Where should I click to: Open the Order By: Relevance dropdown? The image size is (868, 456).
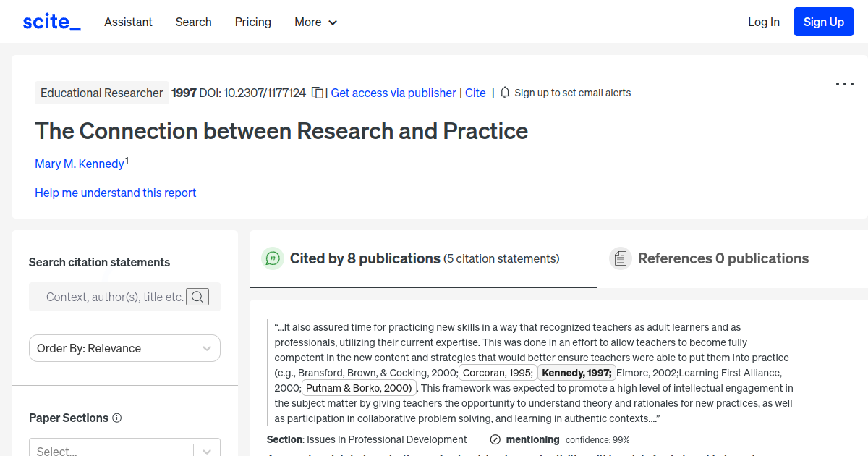[124, 348]
